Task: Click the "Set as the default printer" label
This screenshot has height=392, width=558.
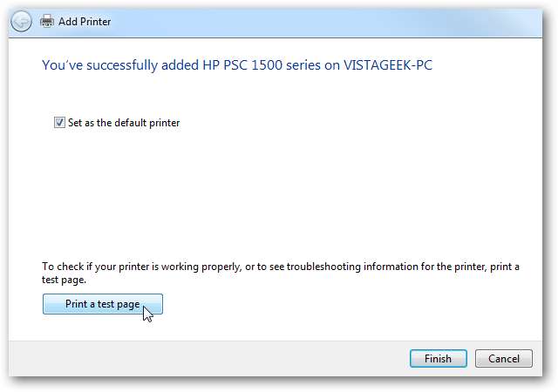Action: (124, 123)
